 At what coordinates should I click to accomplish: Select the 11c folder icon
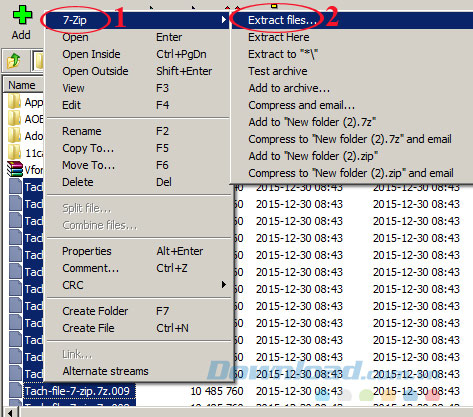click(14, 153)
